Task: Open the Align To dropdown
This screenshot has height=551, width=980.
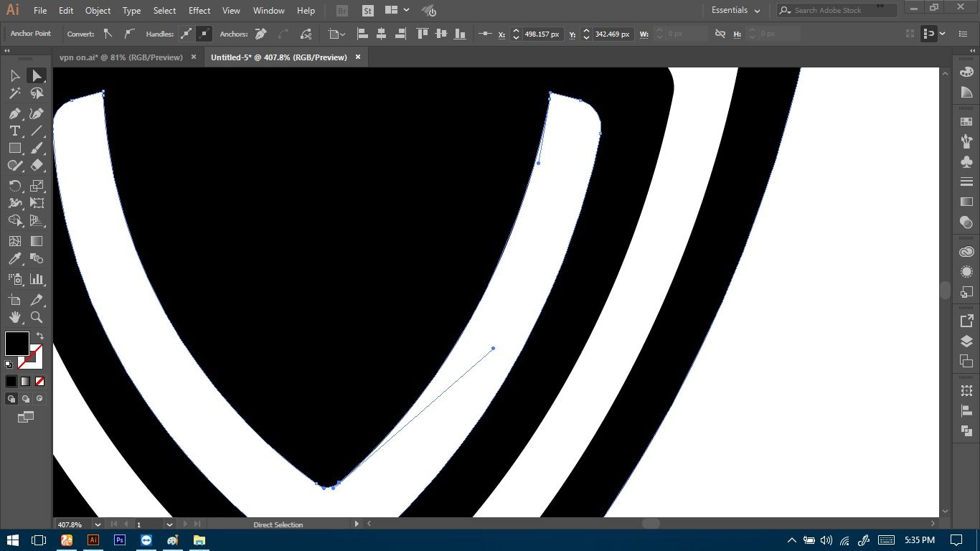Action: [336, 34]
